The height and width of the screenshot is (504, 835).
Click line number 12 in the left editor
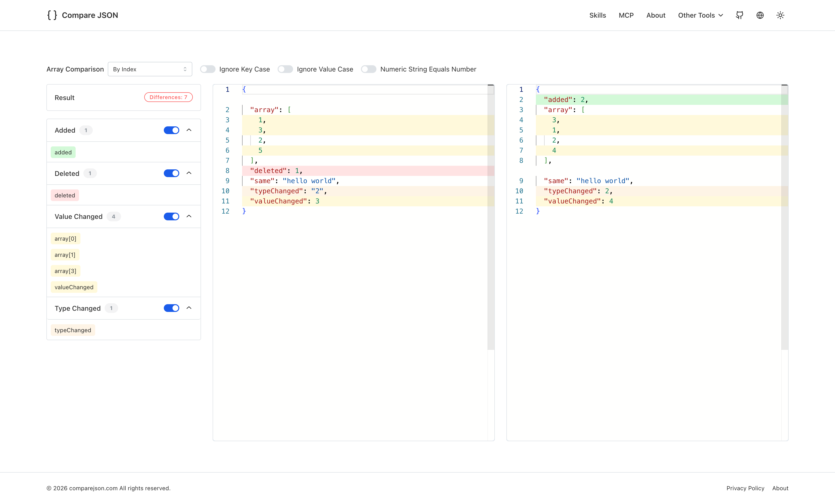tap(225, 211)
